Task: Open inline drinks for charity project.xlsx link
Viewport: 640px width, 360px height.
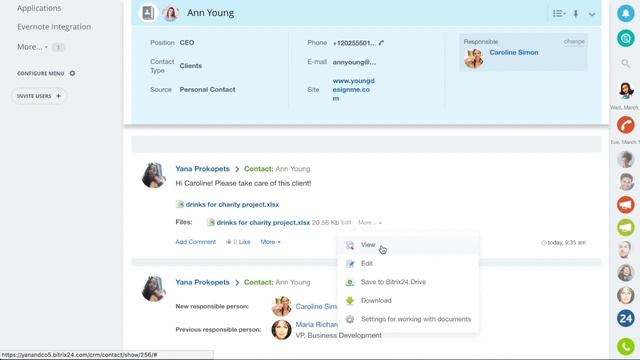Action: (232, 204)
